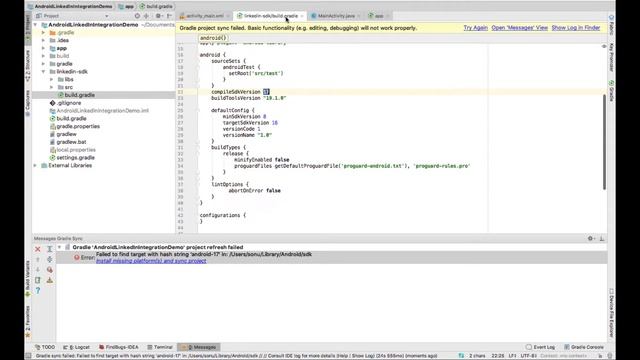Open Device File Explorer side tab
This screenshot has width=640, height=360.
coord(611,313)
